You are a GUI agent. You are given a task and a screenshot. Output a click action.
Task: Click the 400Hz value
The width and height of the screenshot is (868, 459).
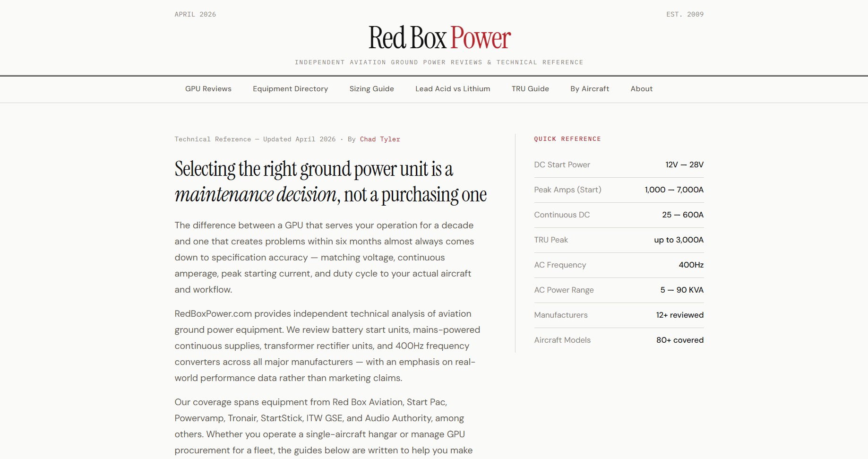[691, 265]
